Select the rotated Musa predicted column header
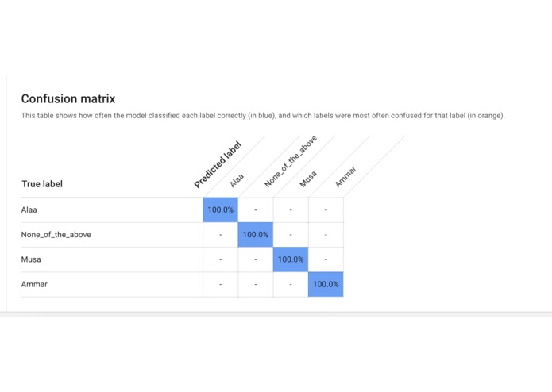The width and height of the screenshot is (552, 392). tap(308, 179)
